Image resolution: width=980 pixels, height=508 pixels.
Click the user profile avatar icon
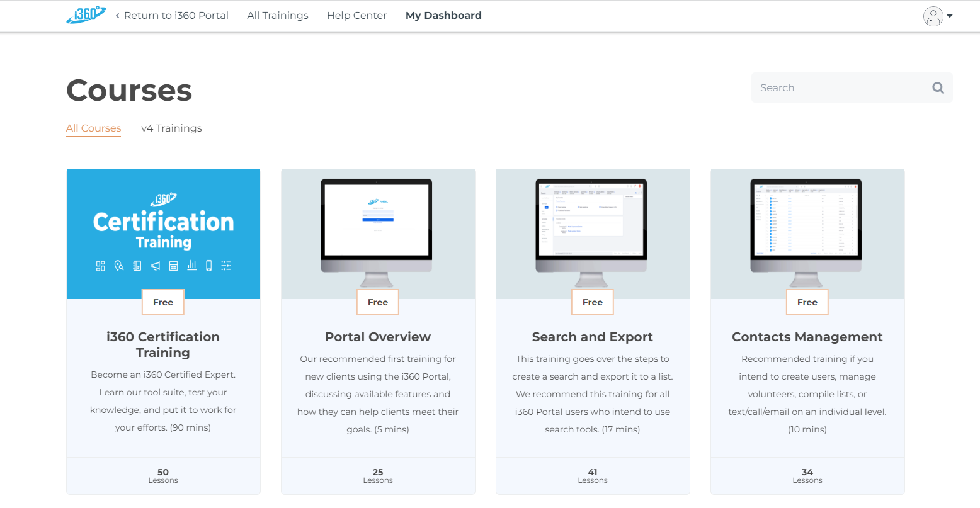(933, 16)
